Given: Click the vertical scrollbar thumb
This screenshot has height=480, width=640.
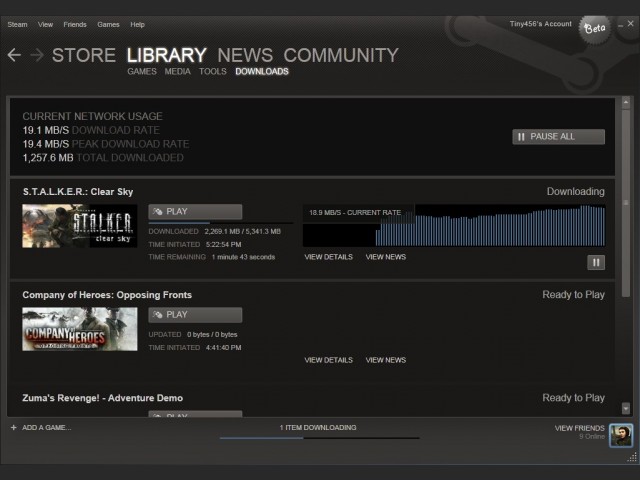Looking at the screenshot, I should pos(626,203).
